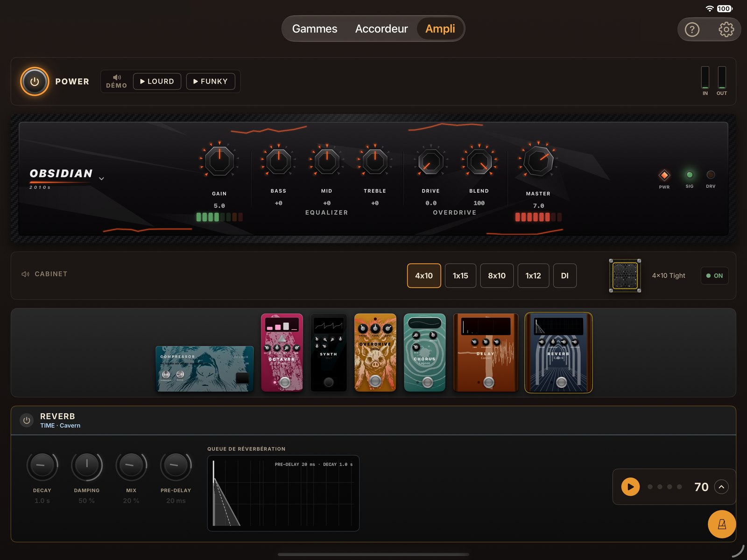Click the MASTER volume knob
Screen dimensions: 747x560
[x=538, y=161]
